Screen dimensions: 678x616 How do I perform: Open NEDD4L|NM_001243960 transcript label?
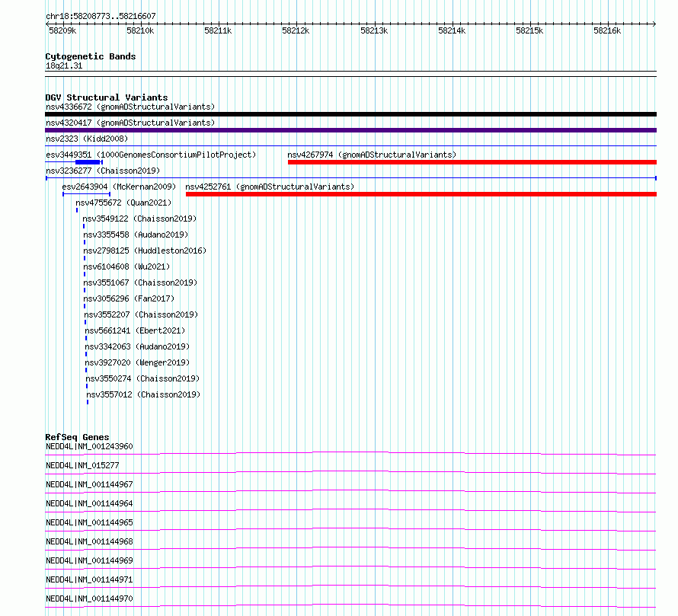[89, 446]
